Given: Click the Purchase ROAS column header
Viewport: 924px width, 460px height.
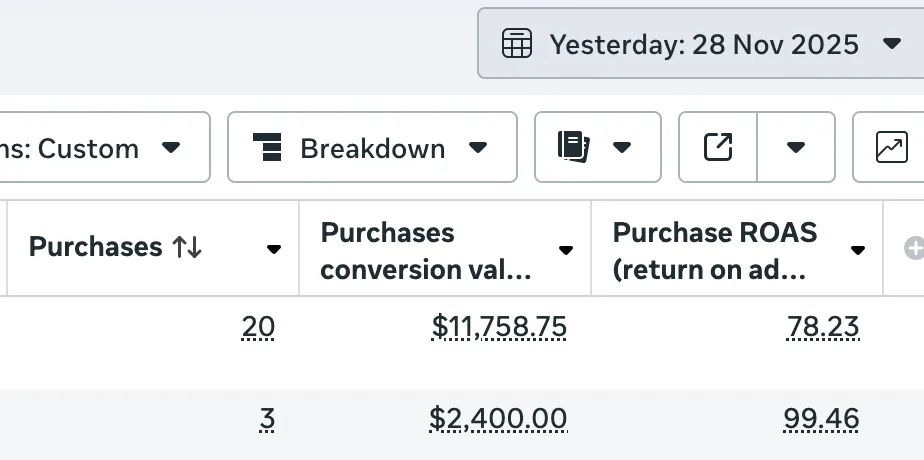Looking at the screenshot, I should tap(715, 250).
